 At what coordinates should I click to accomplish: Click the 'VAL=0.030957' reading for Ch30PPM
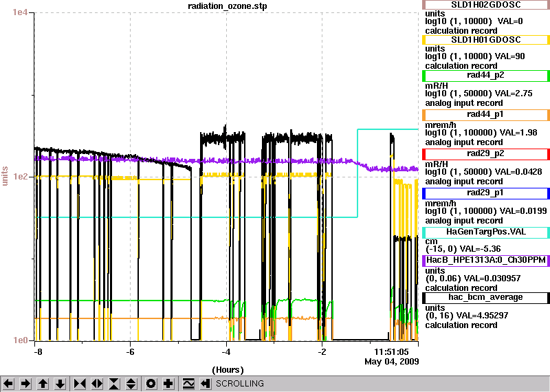492,279
